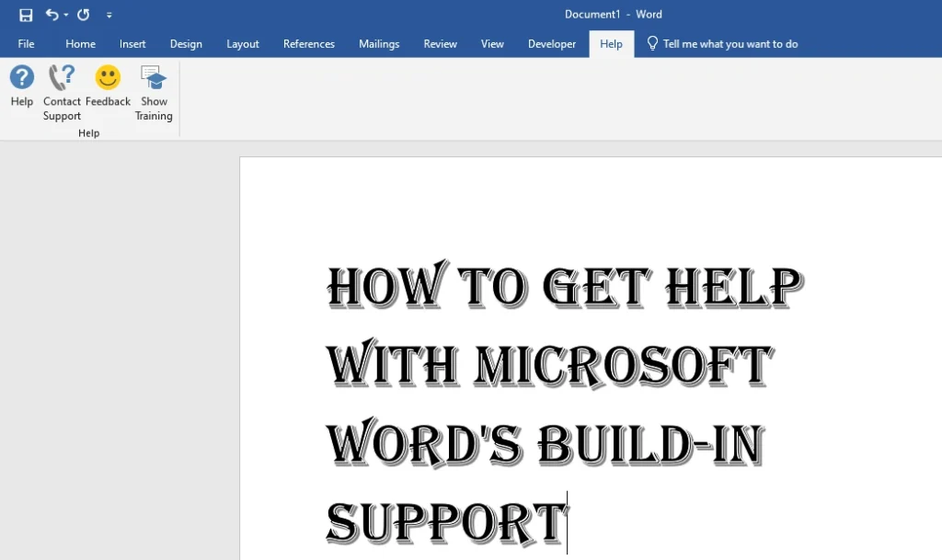This screenshot has height=560, width=942.
Task: Switch to the Mailings tab
Action: (x=379, y=43)
